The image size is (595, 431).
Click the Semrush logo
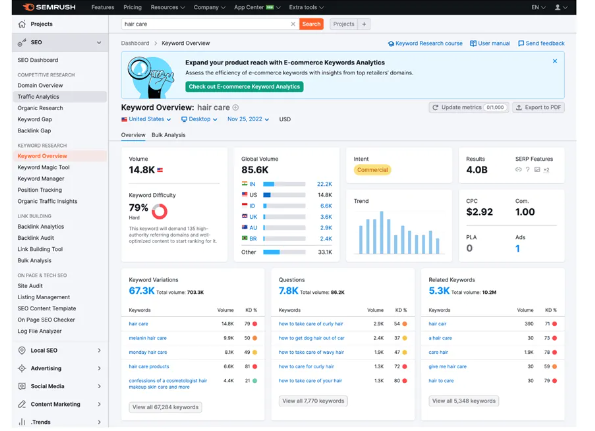[x=49, y=7]
